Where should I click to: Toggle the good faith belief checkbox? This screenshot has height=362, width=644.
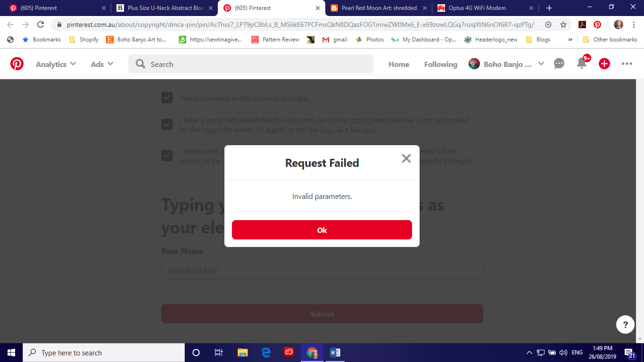(x=167, y=124)
